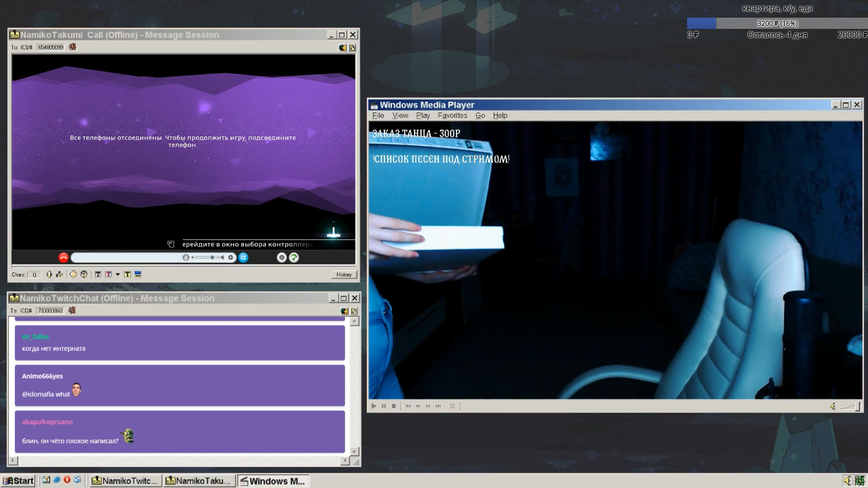Expand the font options dropdown arrow

pos(118,274)
